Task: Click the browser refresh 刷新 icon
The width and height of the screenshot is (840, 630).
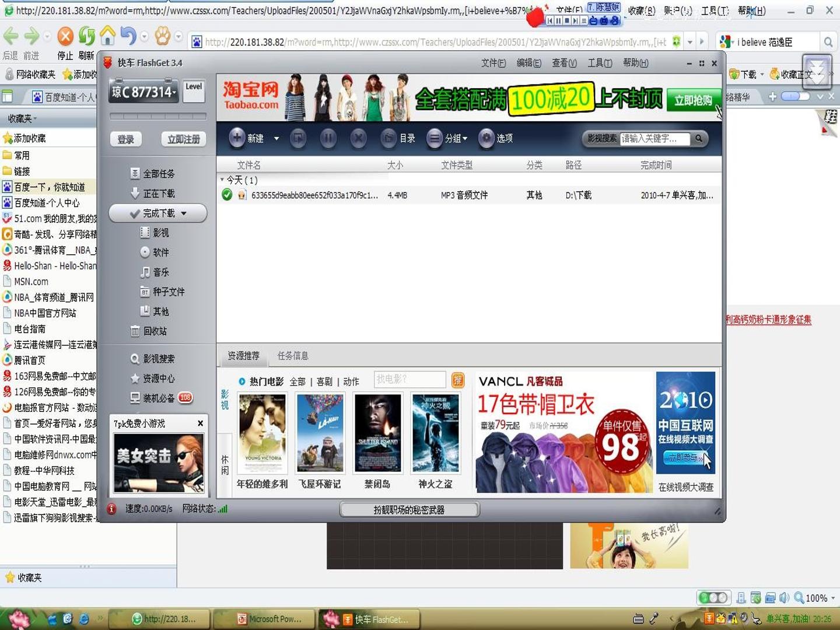Action: click(86, 36)
